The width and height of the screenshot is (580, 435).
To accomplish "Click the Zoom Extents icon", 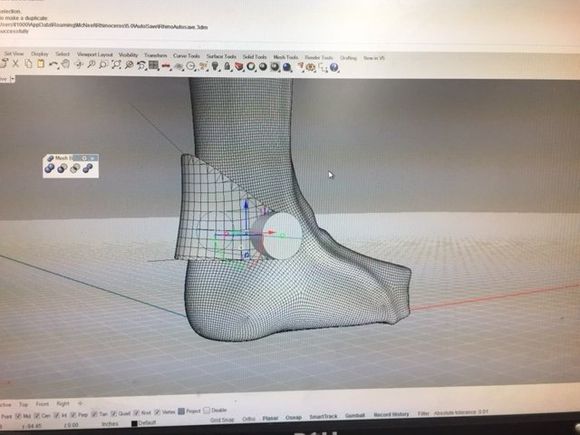I will click(116, 65).
